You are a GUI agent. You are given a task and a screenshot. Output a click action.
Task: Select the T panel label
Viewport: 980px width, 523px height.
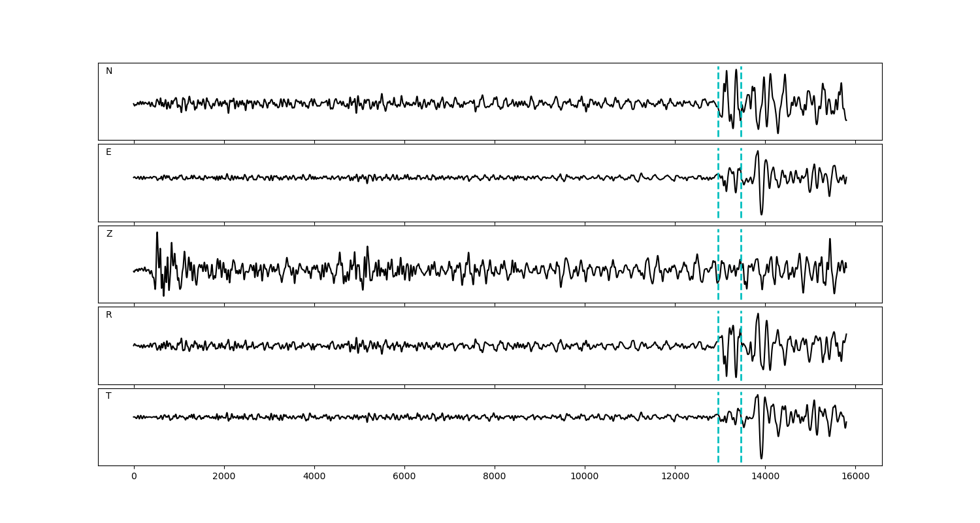[108, 396]
